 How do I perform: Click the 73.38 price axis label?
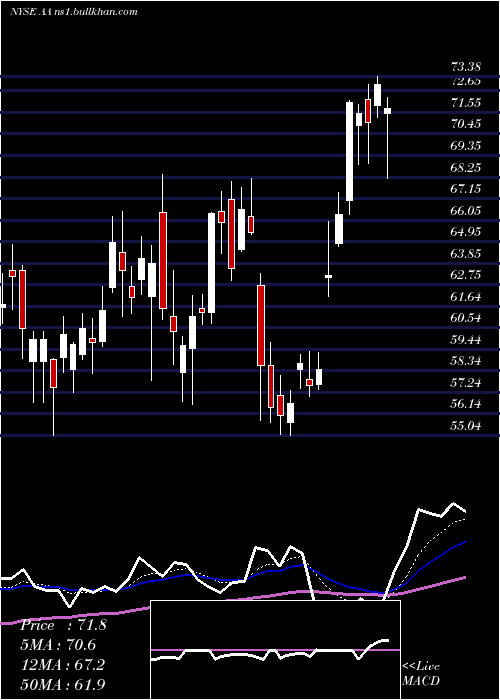[x=466, y=67]
